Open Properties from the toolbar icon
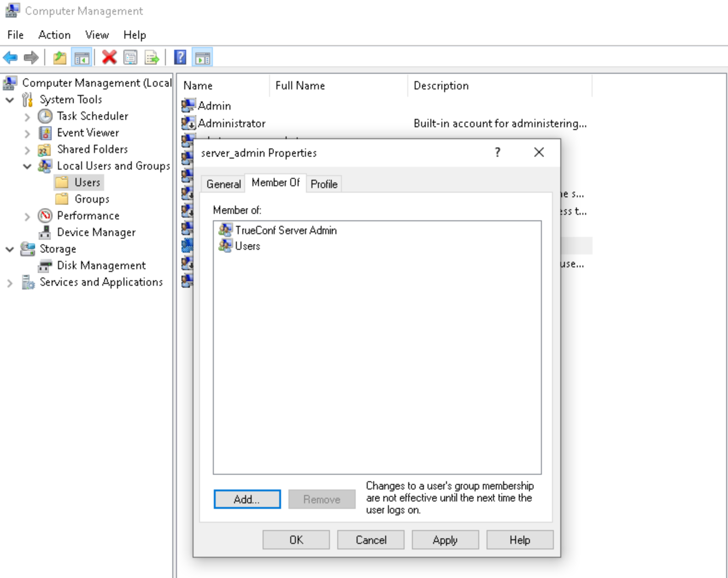The image size is (728, 578). click(130, 58)
